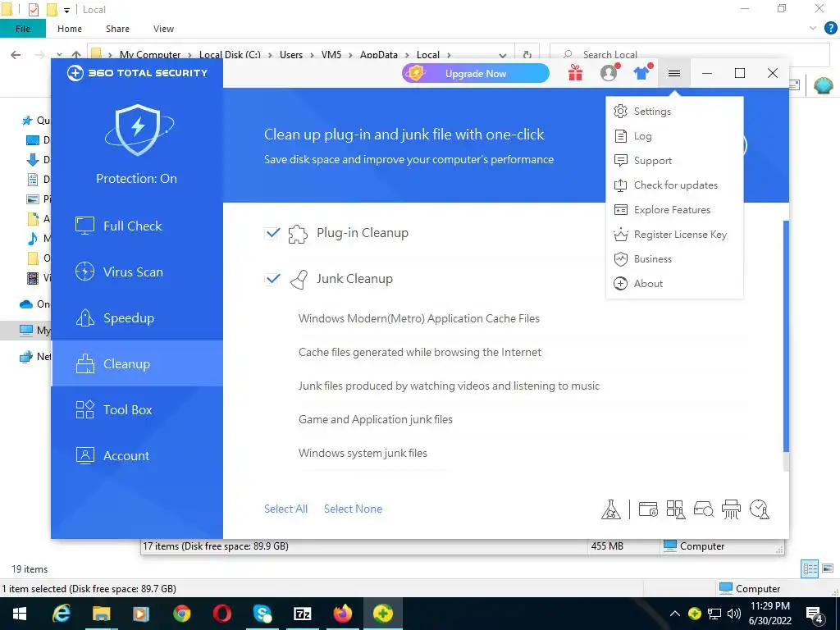Open the Windows Start menu

point(20,614)
